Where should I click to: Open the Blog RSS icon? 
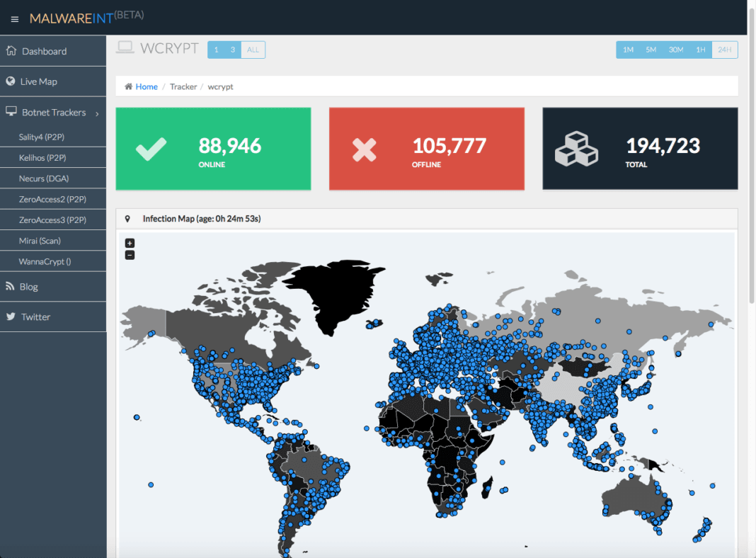pos(10,287)
